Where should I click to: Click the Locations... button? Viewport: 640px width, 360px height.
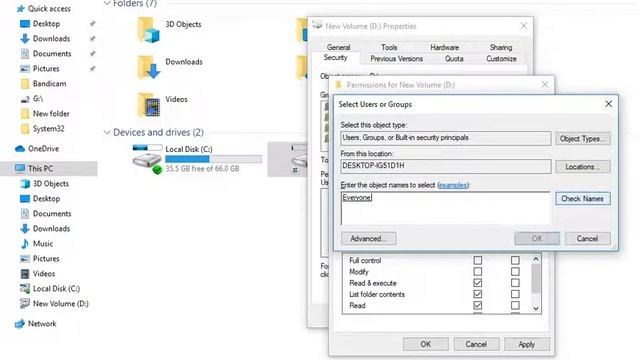(x=582, y=167)
